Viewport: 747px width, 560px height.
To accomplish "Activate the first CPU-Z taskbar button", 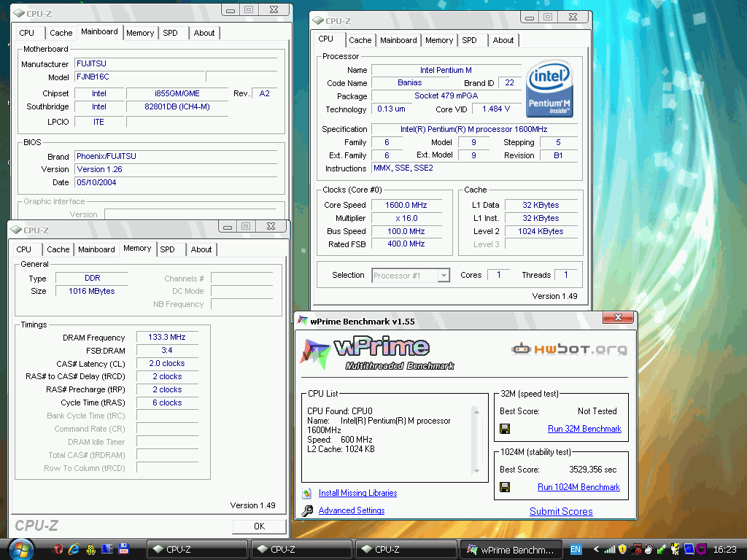I will click(197, 550).
